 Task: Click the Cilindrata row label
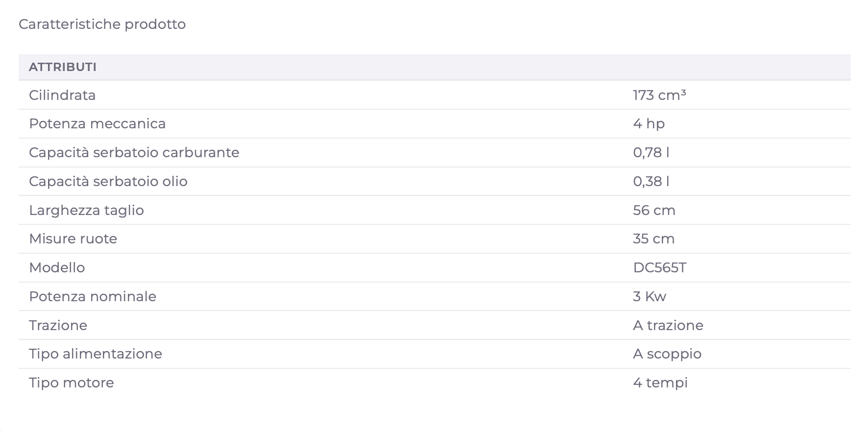[62, 95]
